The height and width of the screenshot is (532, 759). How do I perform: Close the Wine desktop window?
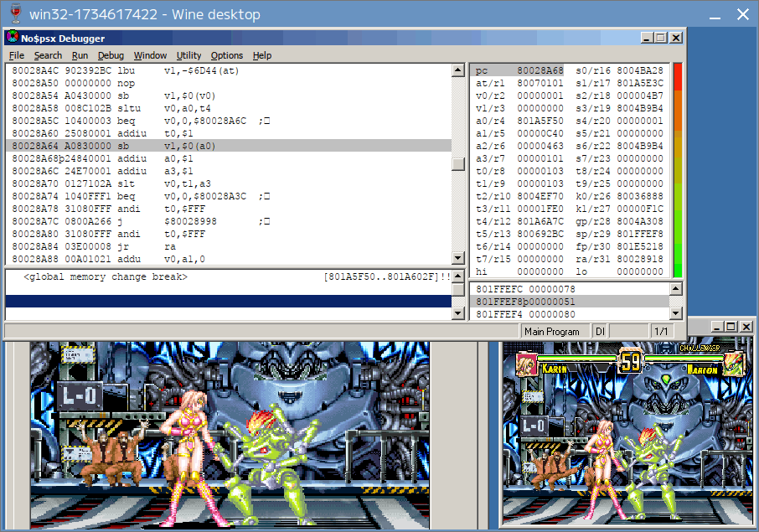743,14
